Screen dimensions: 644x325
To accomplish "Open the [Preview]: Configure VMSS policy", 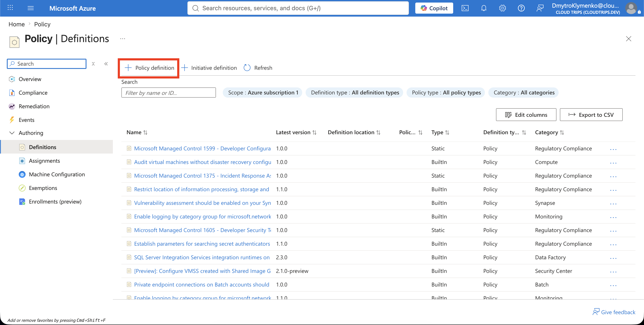I will [203, 271].
